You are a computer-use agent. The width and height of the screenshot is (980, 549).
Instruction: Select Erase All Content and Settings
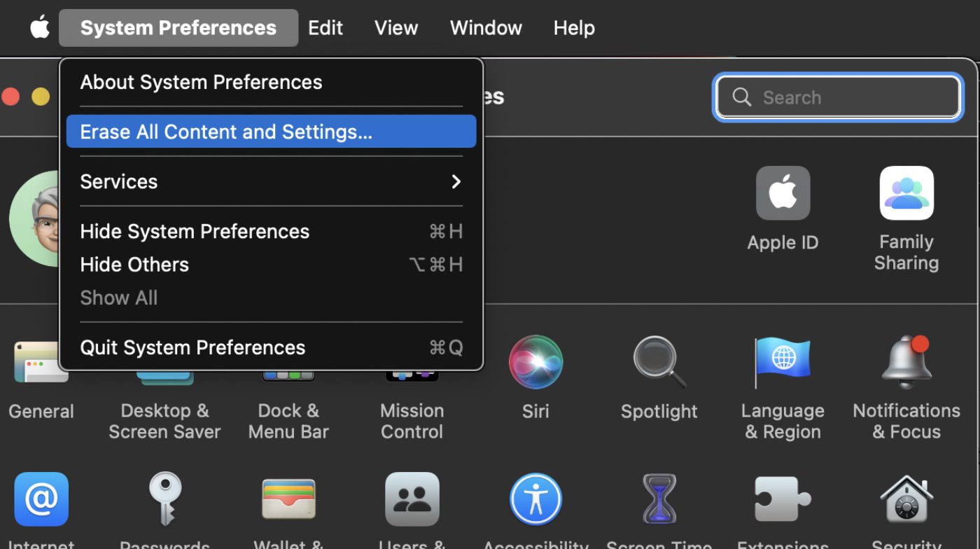coord(271,132)
